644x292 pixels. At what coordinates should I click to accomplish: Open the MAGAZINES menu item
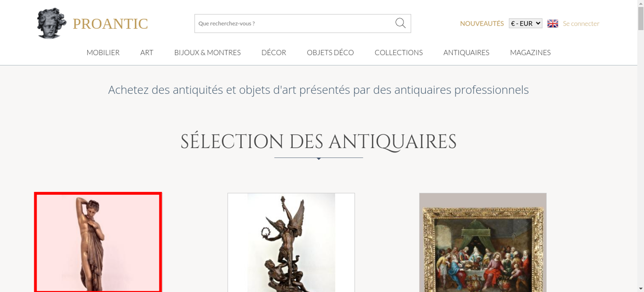point(530,52)
